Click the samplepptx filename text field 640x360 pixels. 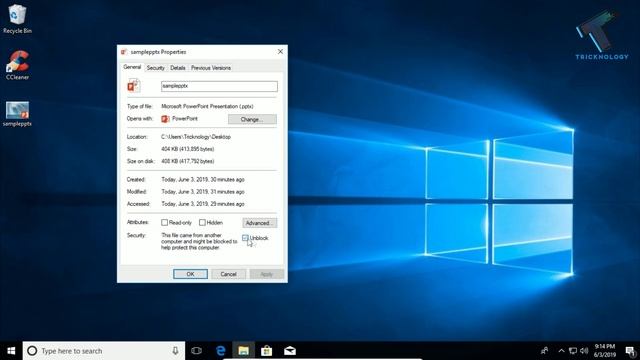(x=219, y=86)
